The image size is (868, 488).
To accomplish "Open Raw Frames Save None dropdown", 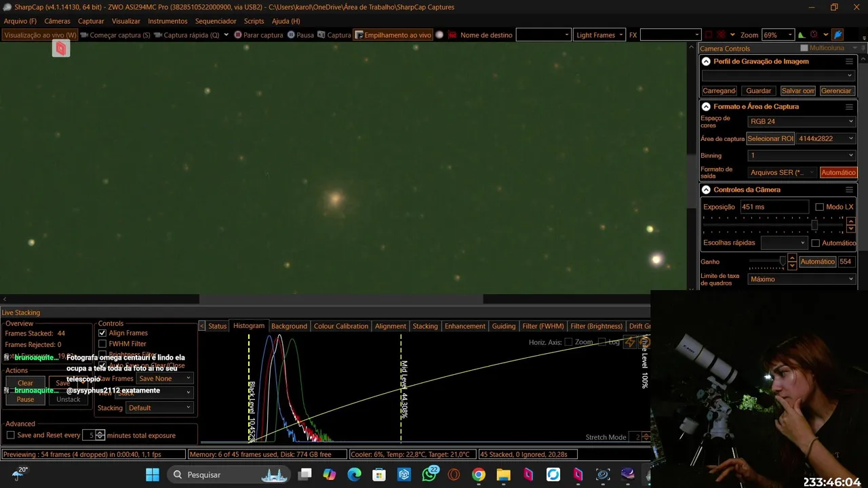I will coord(165,378).
